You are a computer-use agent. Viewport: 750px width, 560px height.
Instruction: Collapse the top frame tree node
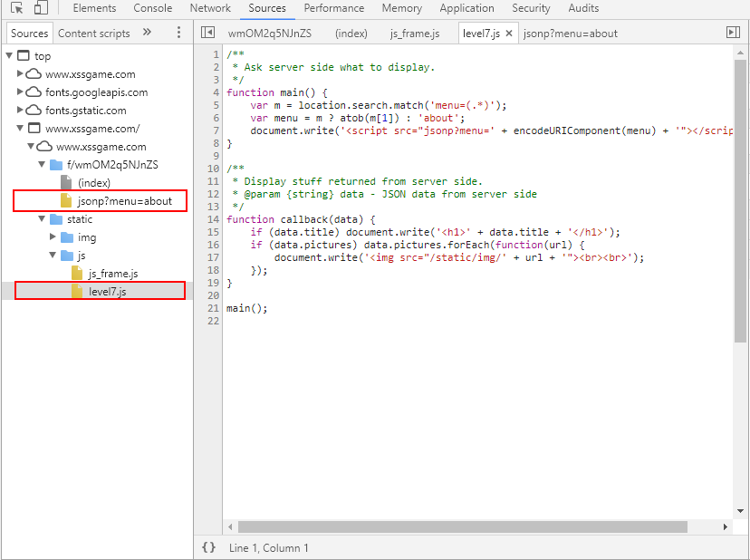(x=10, y=56)
